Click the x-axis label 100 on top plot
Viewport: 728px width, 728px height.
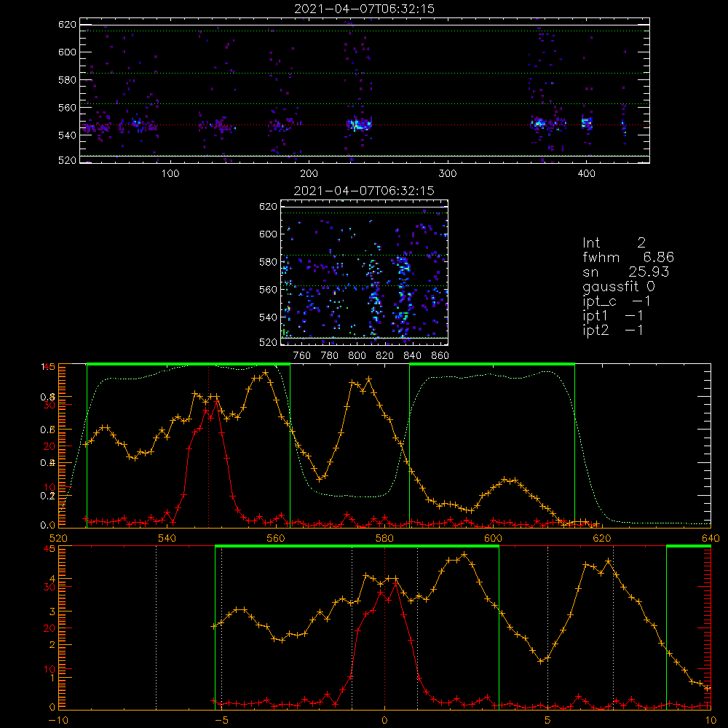[x=170, y=174]
